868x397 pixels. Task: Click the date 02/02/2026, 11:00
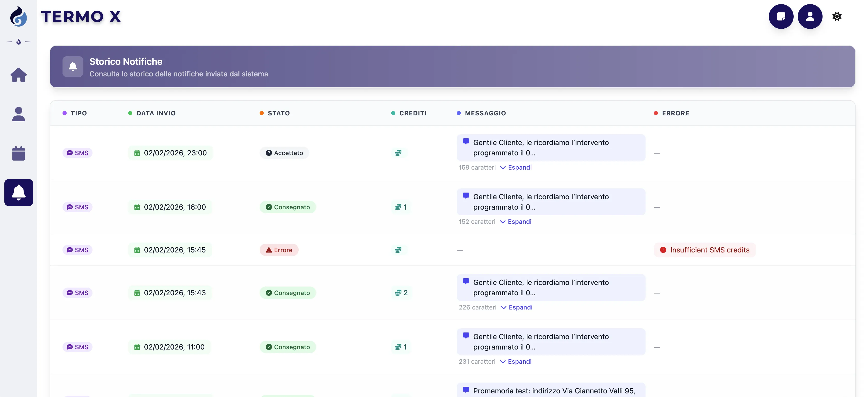[x=169, y=347]
